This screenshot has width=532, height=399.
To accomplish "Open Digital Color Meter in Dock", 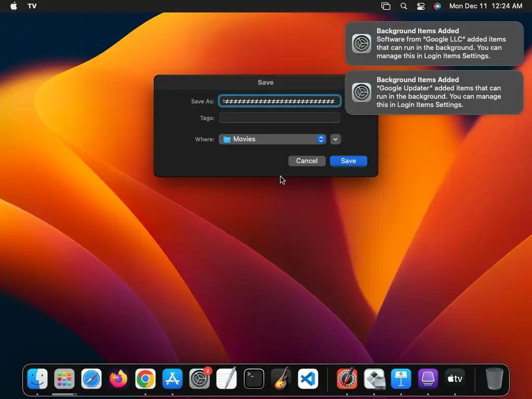I will point(347,379).
